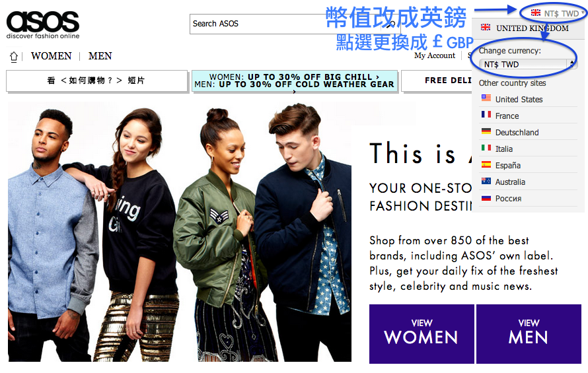Collapse the NT$ TWD country selector at top
The width and height of the screenshot is (588, 373).
557,13
